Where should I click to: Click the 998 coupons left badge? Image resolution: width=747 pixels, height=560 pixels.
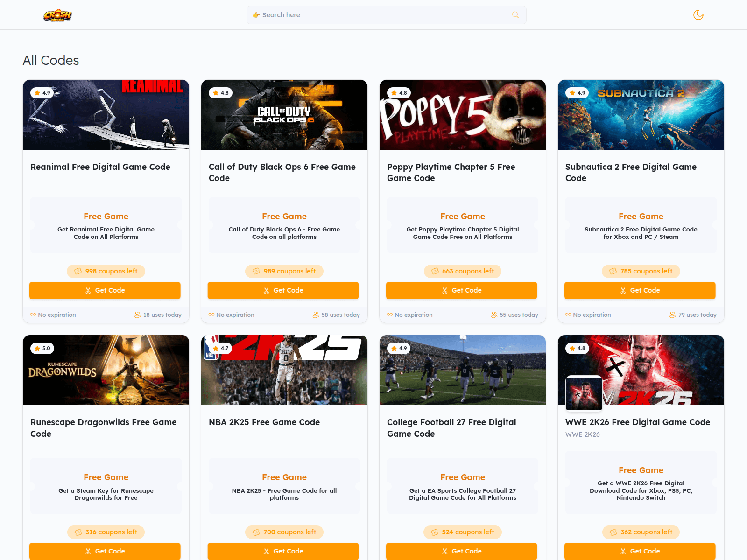click(106, 271)
